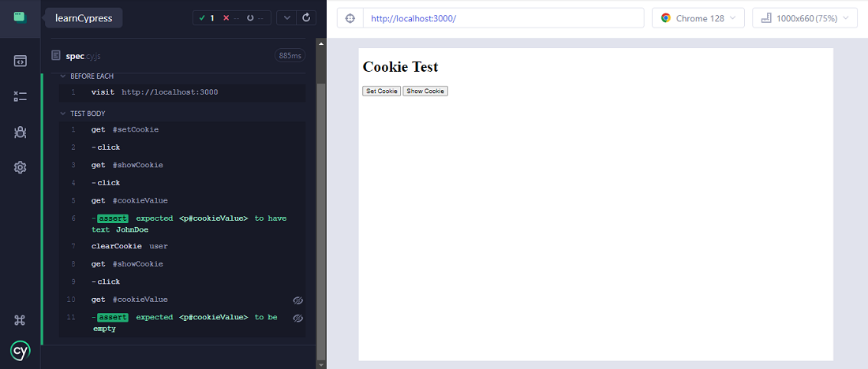The image size is (868, 369).
Task: Select the click command on row 2
Action: point(182,147)
